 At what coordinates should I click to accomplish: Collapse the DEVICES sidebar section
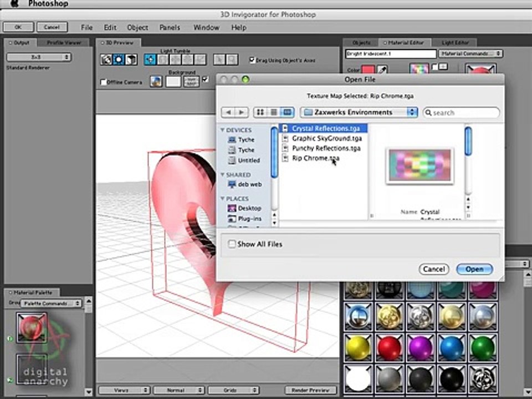pyautogui.click(x=223, y=130)
